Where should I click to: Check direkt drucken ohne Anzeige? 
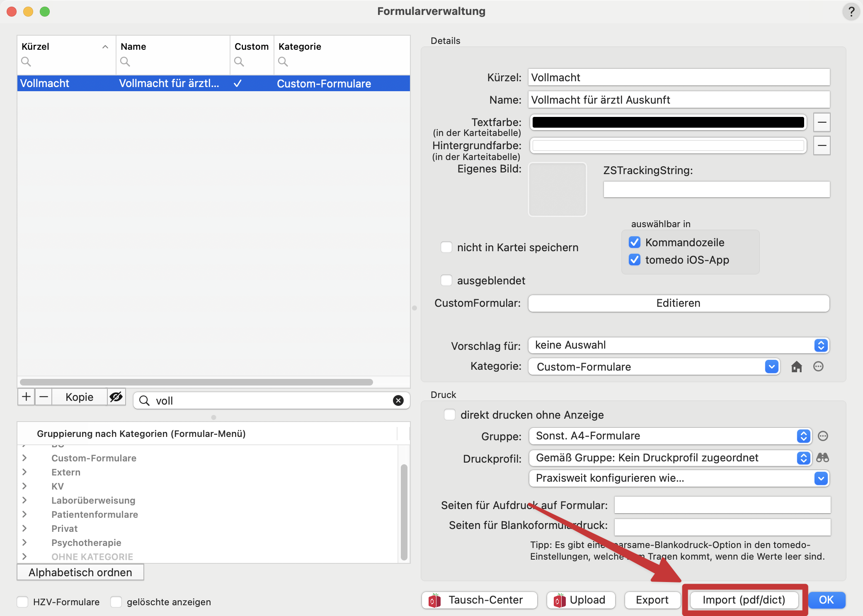tap(450, 415)
